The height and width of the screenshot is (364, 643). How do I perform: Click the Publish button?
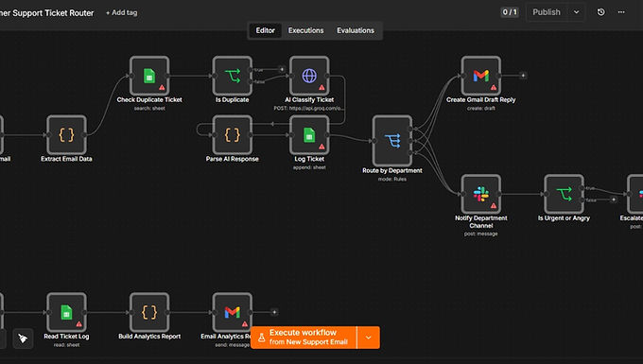tap(547, 12)
